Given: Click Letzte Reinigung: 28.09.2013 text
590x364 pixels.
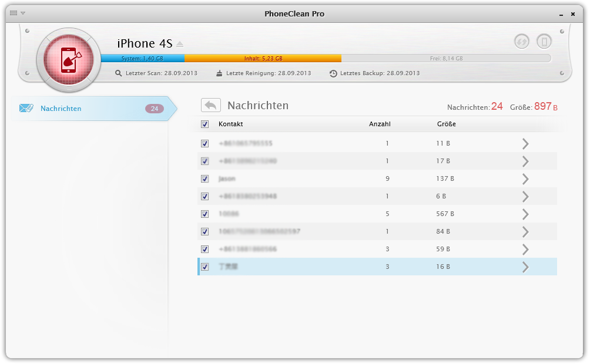Looking at the screenshot, I should (x=269, y=73).
